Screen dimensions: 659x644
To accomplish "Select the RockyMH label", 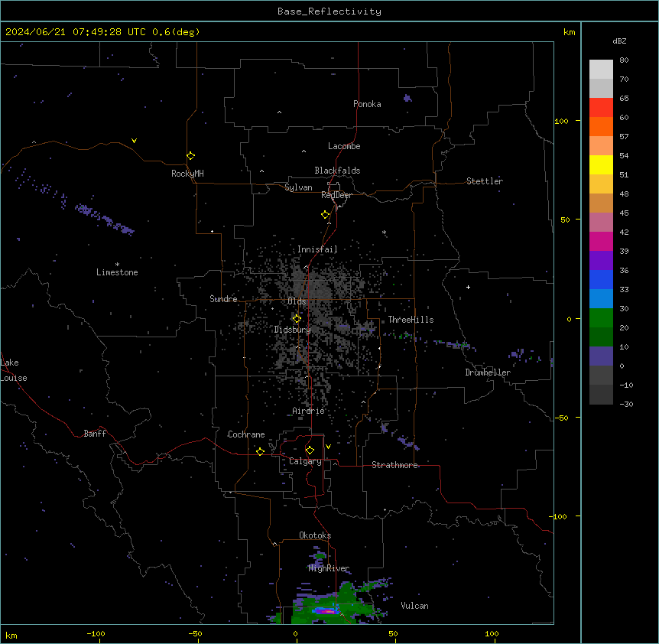I will [187, 174].
